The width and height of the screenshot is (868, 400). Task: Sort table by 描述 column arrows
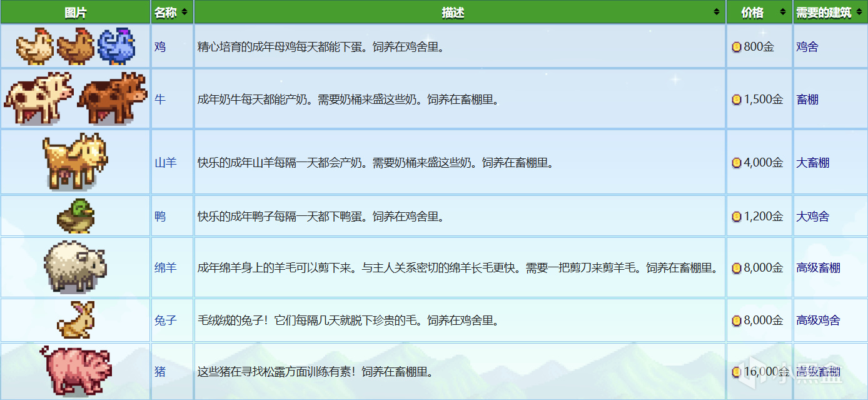click(x=717, y=13)
